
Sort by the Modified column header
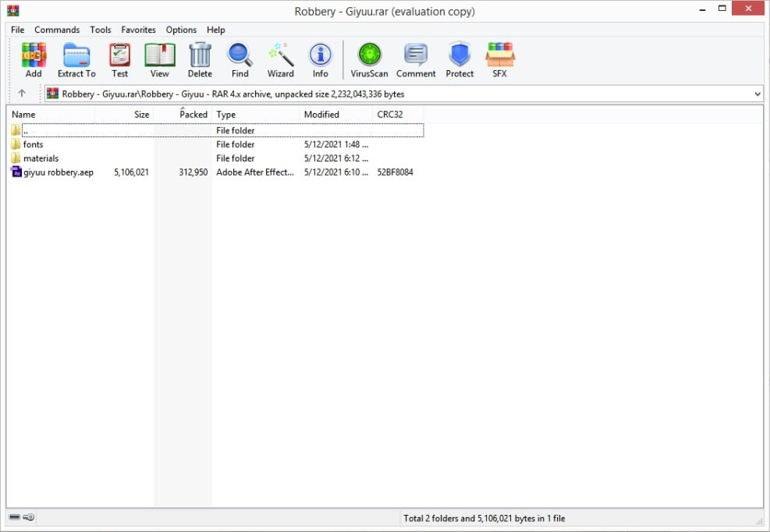click(x=336, y=115)
